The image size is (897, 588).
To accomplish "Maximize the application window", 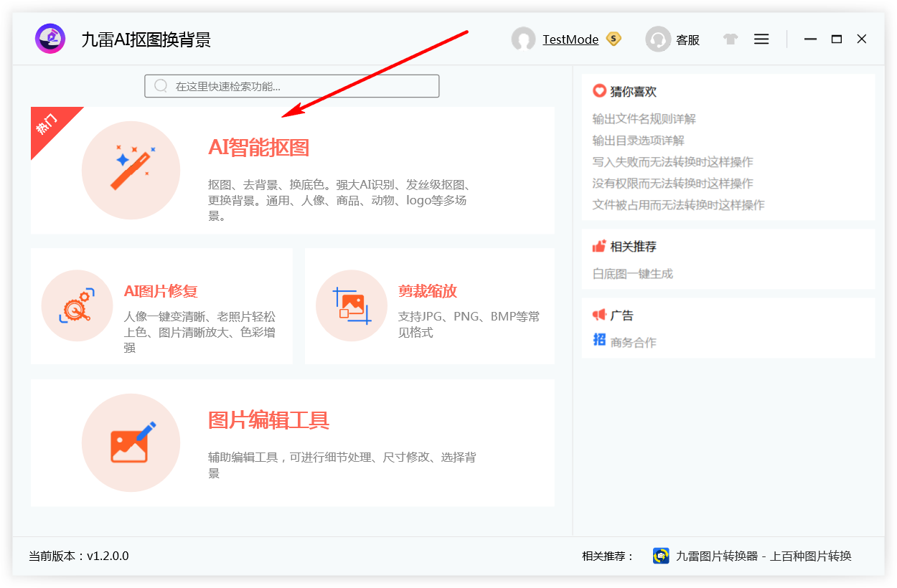I will point(837,39).
